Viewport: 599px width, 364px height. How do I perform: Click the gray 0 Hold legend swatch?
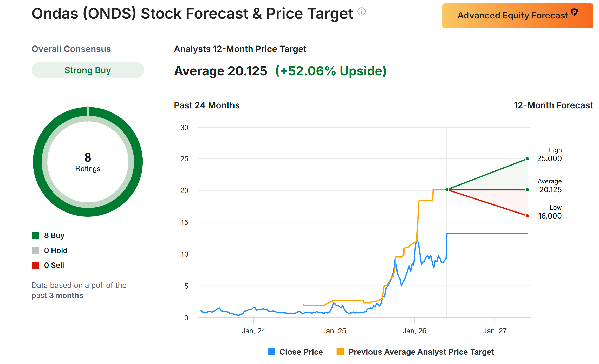point(35,250)
